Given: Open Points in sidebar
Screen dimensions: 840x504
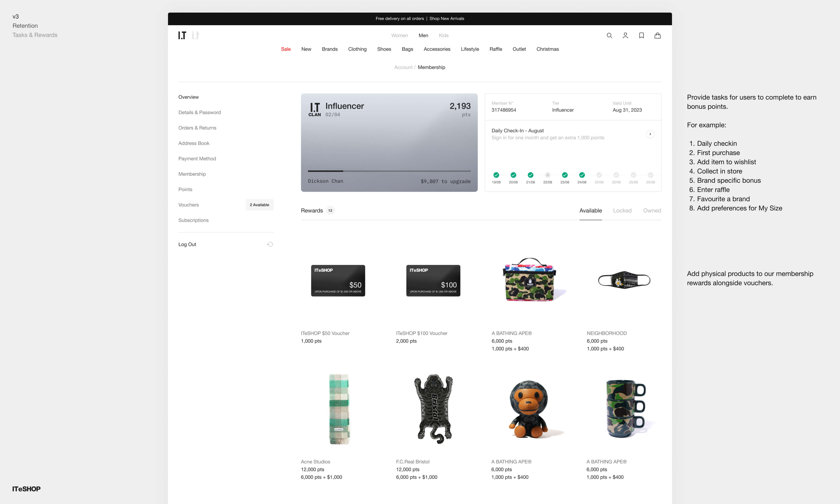Looking at the screenshot, I should tap(185, 189).
